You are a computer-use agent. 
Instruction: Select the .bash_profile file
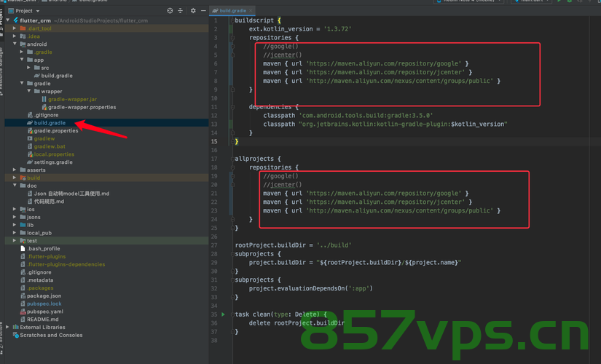[43, 248]
